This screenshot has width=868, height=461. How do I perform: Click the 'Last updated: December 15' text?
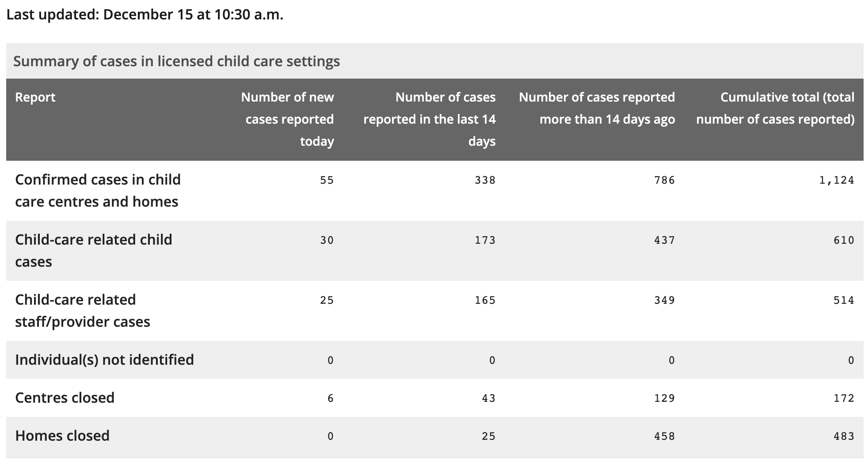coord(100,15)
